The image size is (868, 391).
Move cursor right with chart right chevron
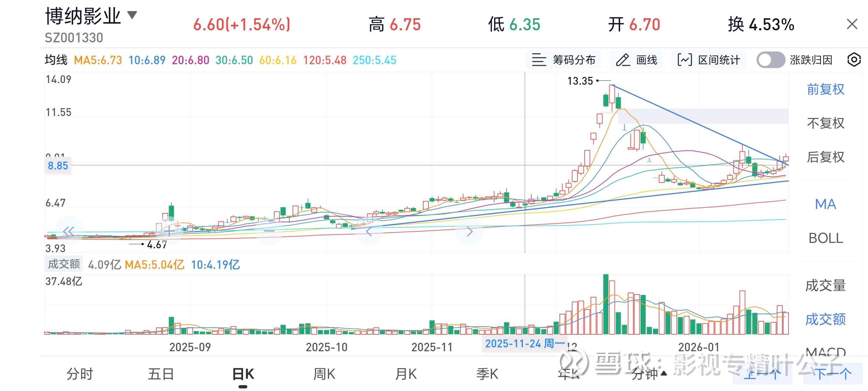click(x=470, y=231)
